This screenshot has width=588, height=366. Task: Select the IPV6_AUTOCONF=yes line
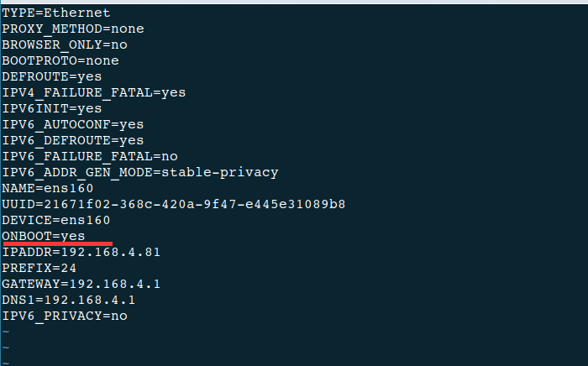pos(73,124)
